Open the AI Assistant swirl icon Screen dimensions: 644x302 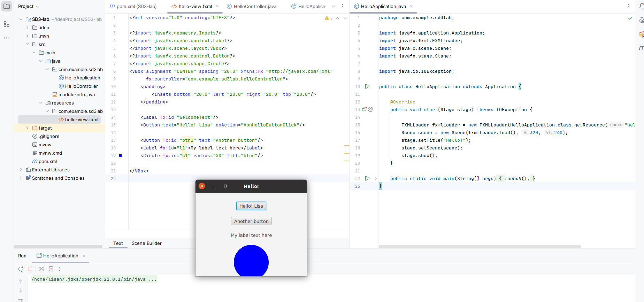pyautogui.click(x=641, y=21)
